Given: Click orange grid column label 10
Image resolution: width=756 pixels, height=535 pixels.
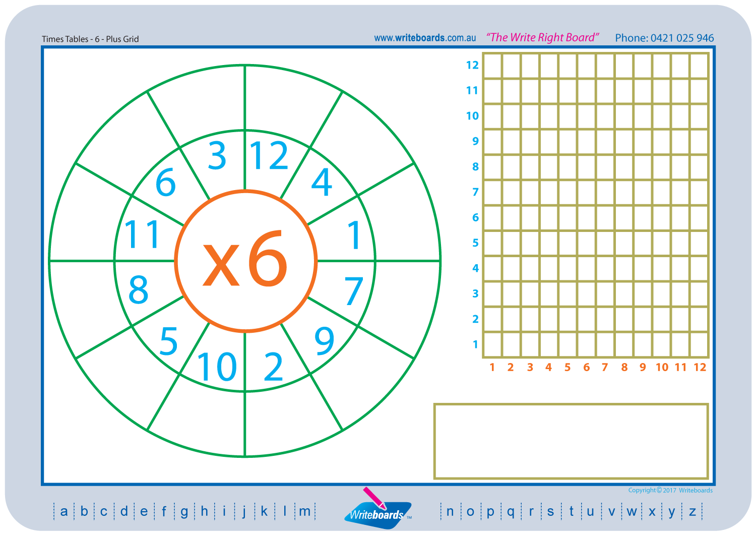Looking at the screenshot, I should 662,367.
